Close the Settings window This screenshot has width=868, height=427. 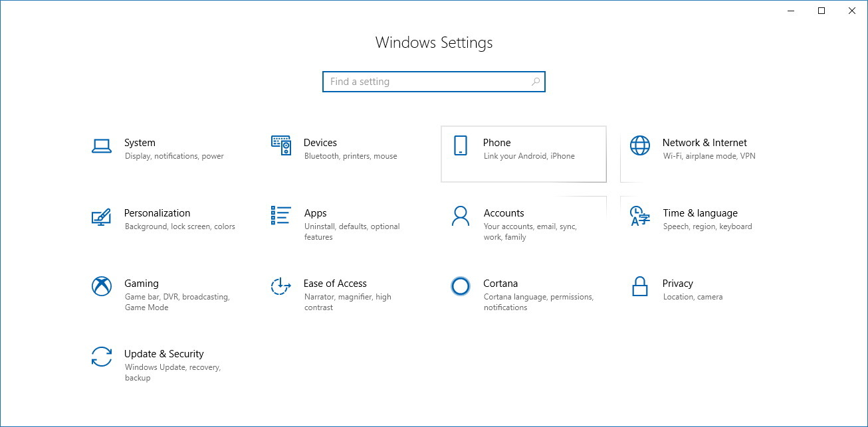point(852,11)
